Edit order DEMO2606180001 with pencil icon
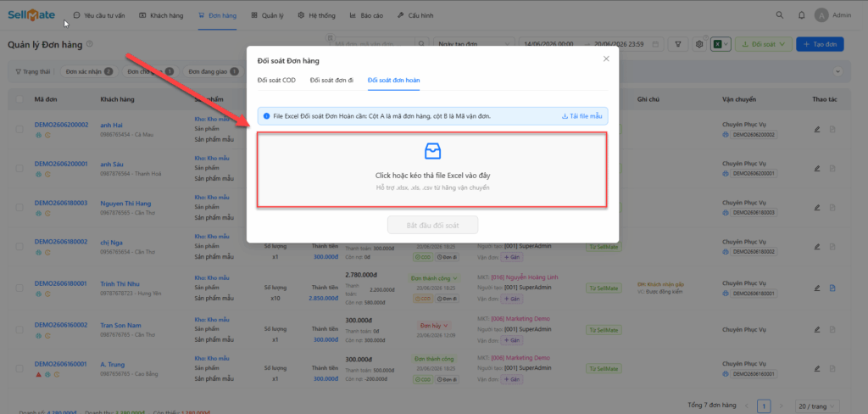Screen dimensions: 868x414 coord(817,288)
